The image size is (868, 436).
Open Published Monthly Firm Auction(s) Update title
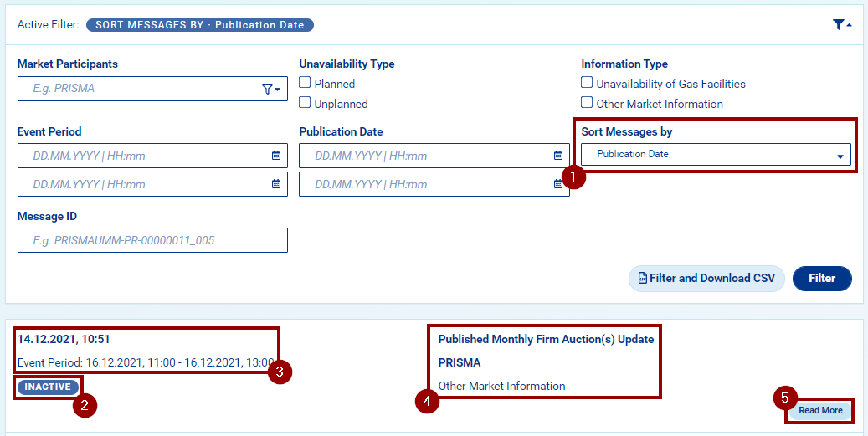pyautogui.click(x=546, y=339)
